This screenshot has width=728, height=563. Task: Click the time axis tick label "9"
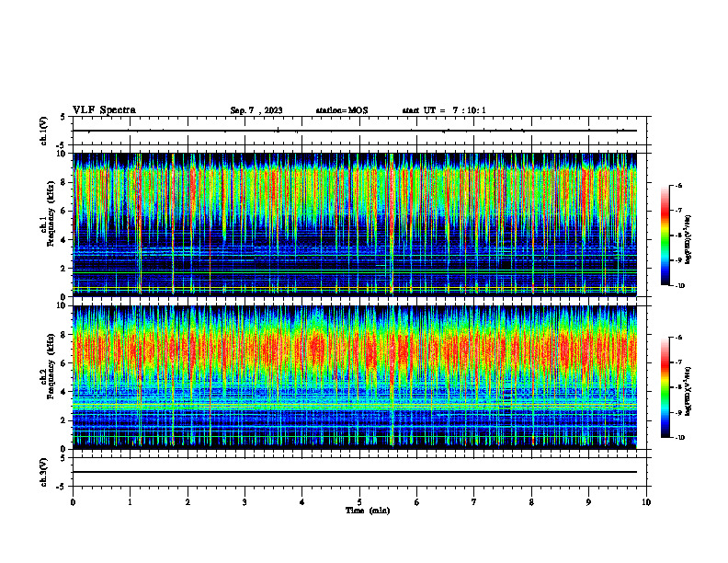click(588, 502)
